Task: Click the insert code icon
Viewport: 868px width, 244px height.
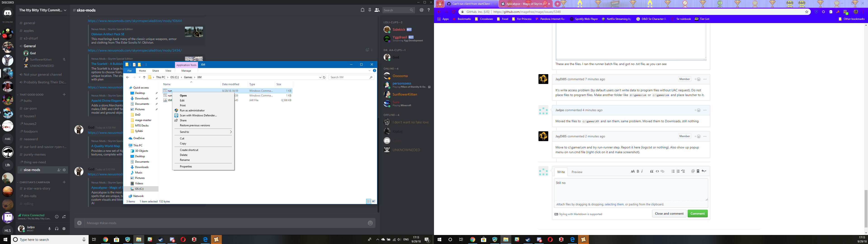Action: pos(657,171)
